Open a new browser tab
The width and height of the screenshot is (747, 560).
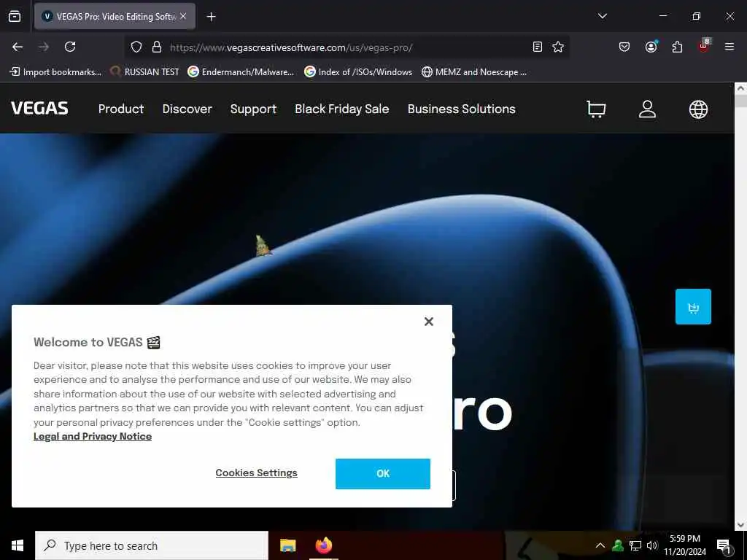click(211, 17)
